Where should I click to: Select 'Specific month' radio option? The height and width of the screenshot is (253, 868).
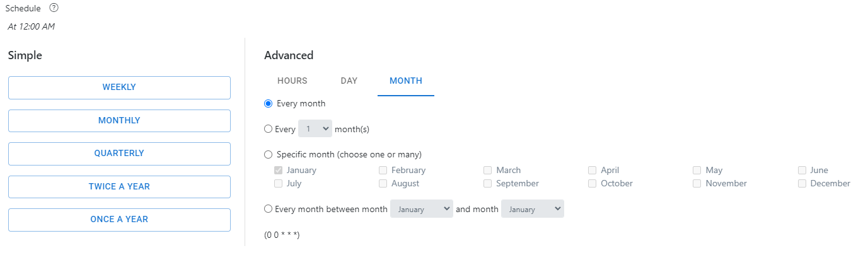click(269, 154)
